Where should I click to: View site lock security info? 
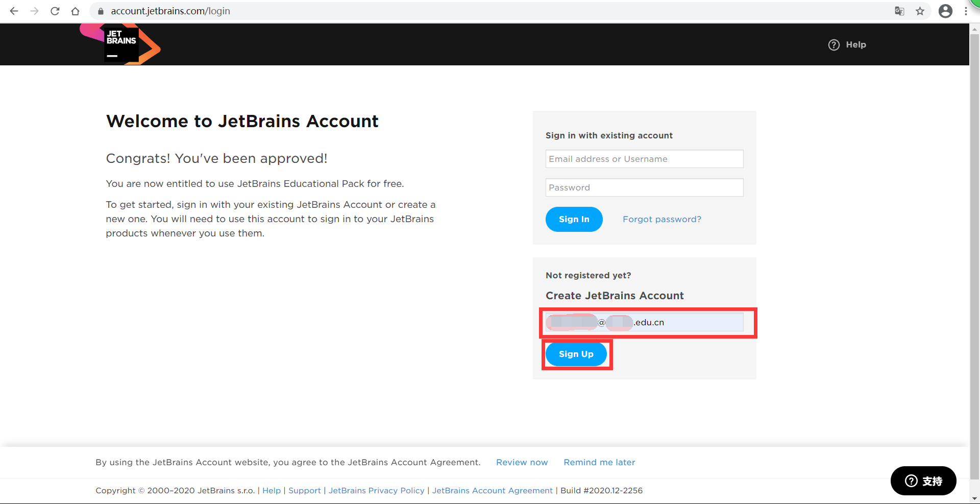101,11
